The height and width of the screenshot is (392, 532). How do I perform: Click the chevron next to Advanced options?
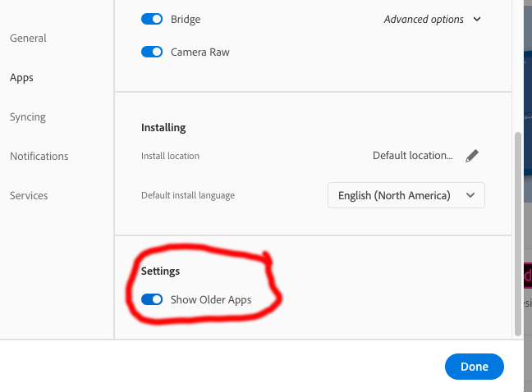click(478, 19)
